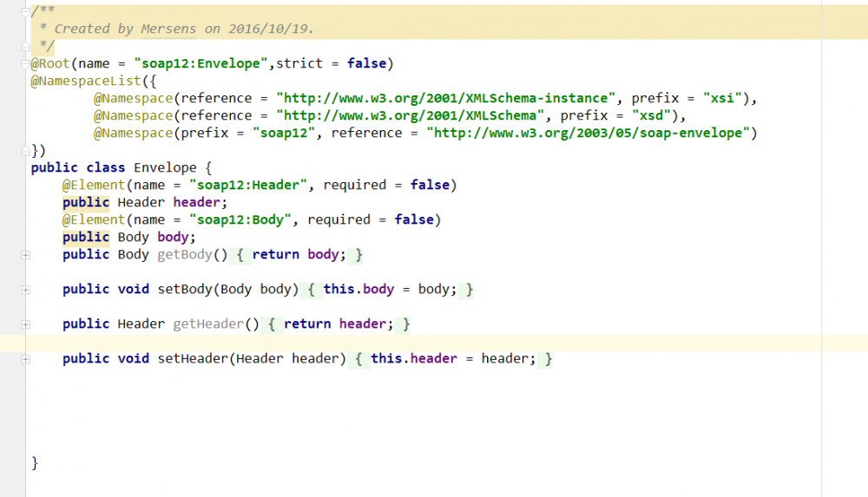Expand the folded setBody() method
The width and height of the screenshot is (868, 497).
tap(25, 290)
